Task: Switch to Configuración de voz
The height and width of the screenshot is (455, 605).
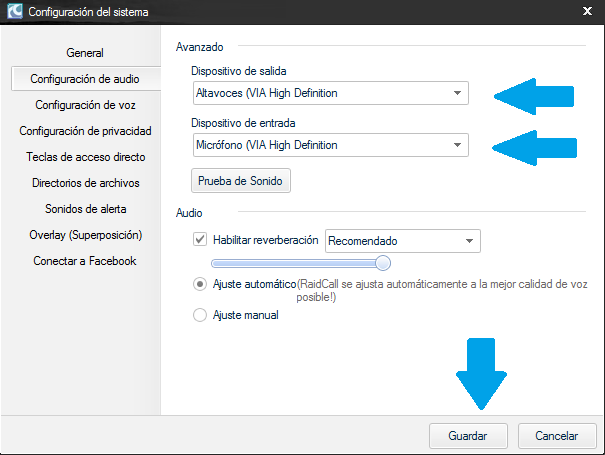Action: (85, 104)
